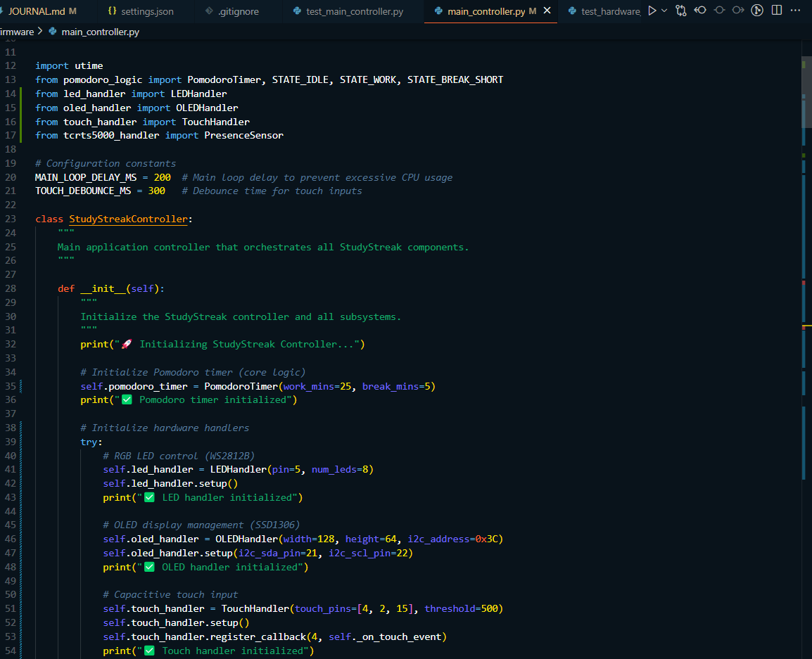Click line number 39 in gutter
The width and height of the screenshot is (812, 659).
pos(11,442)
